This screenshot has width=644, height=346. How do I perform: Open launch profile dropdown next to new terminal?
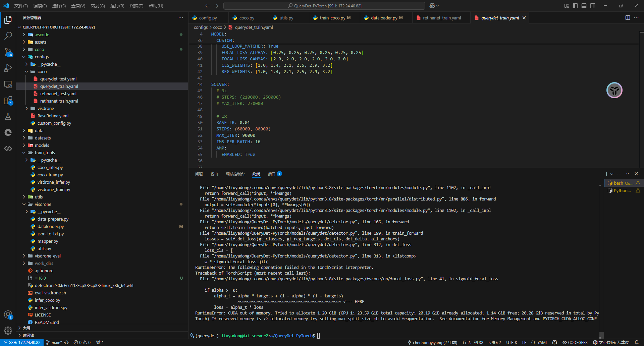612,174
